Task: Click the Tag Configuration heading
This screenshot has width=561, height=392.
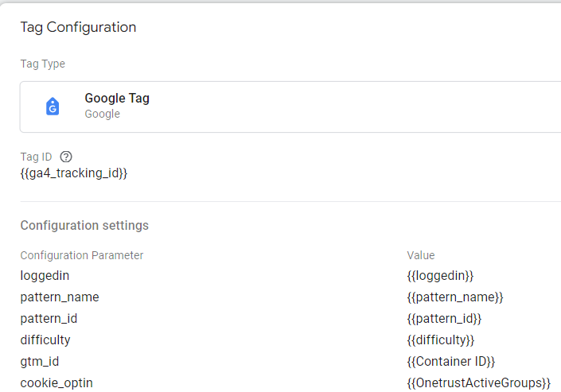Action: coord(78,27)
